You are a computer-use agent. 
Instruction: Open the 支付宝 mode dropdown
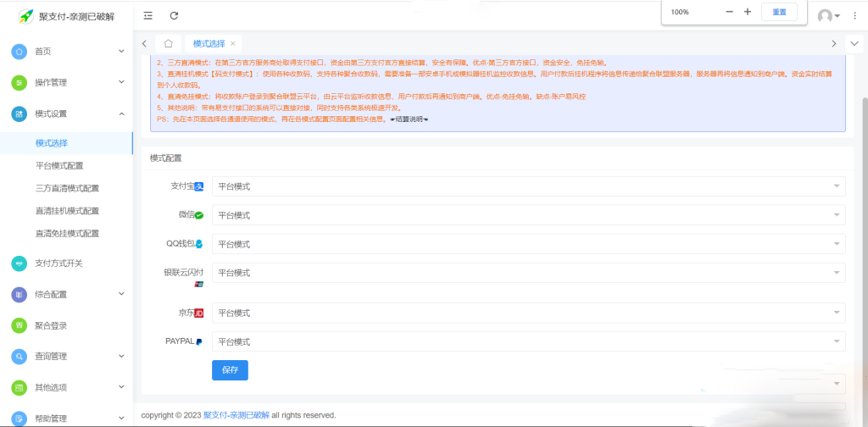[527, 186]
